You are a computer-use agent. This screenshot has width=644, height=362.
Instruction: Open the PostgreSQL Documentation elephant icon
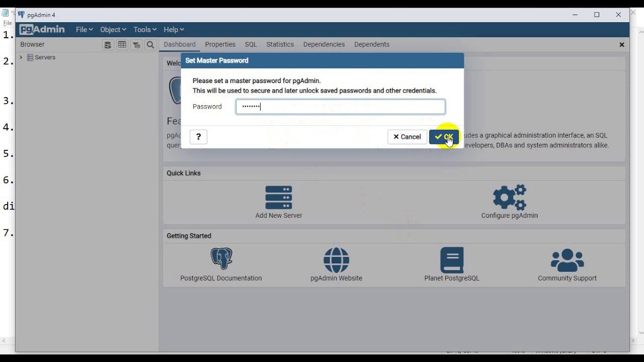point(221,259)
